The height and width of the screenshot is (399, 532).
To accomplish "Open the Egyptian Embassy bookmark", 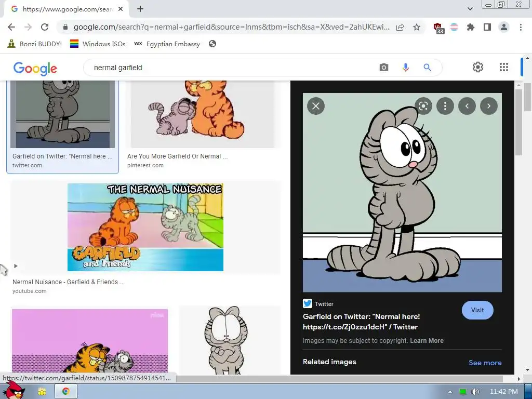I will [x=167, y=44].
